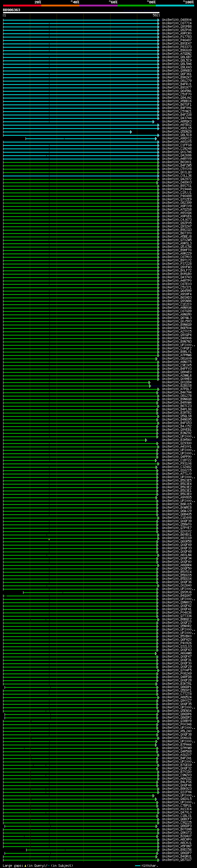197x868 pixels.
Task: Select the UniRef100_O81609 label
Action: (x=177, y=358)
